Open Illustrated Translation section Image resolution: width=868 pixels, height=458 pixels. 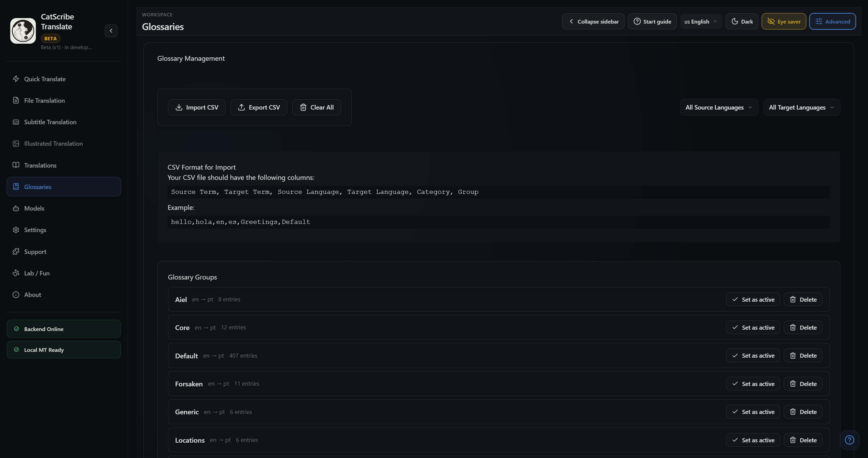53,143
